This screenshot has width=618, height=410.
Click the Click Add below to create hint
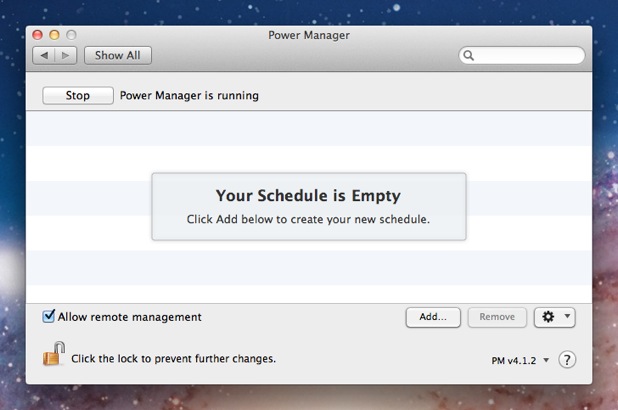pos(308,219)
